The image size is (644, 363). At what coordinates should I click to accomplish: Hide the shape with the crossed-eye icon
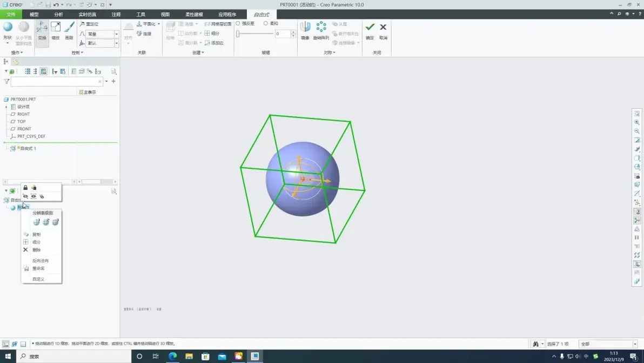click(x=25, y=196)
